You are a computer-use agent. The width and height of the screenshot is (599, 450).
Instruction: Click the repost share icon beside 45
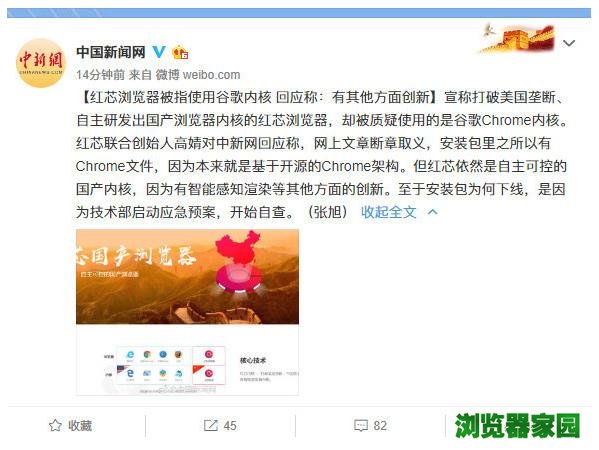pyautogui.click(x=210, y=425)
